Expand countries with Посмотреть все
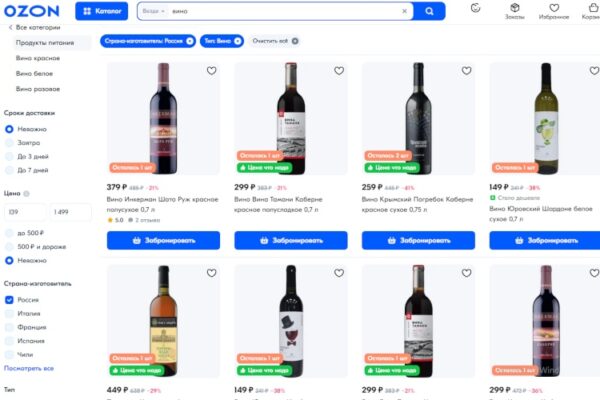Screen dimensions: 600x400 click(x=29, y=368)
